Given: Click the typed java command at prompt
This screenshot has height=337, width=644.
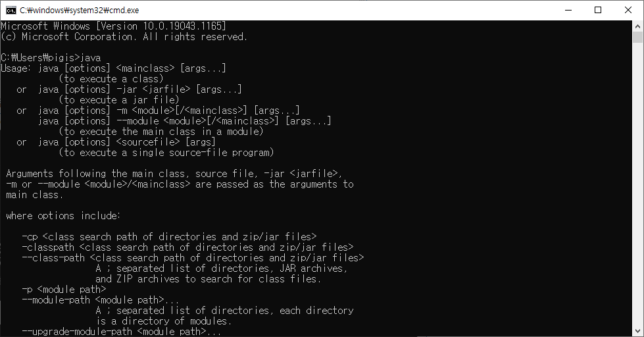Looking at the screenshot, I should tap(90, 57).
